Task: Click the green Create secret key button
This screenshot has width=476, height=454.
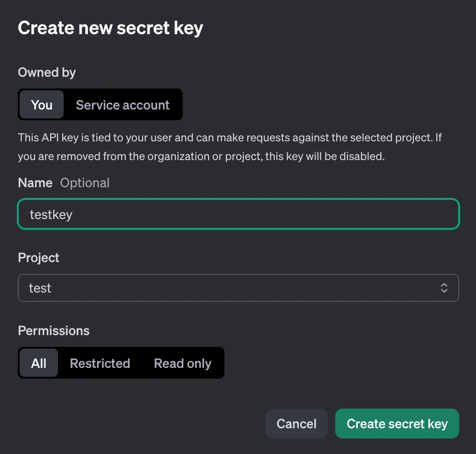Action: [x=397, y=424]
